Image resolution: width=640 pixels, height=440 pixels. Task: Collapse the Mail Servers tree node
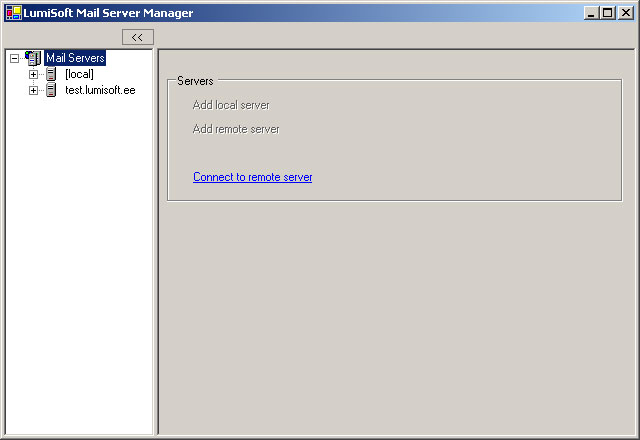coord(14,58)
